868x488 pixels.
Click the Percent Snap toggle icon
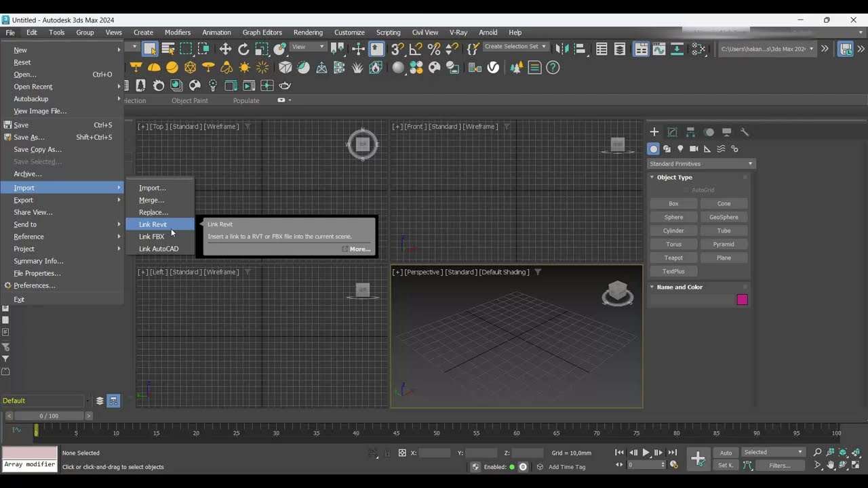pos(434,49)
